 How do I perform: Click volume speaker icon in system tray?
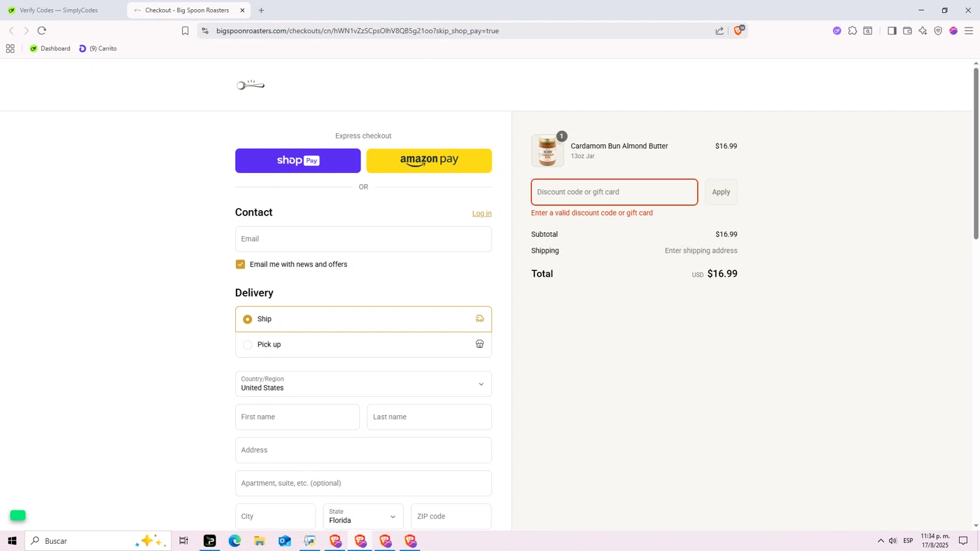[x=892, y=541]
